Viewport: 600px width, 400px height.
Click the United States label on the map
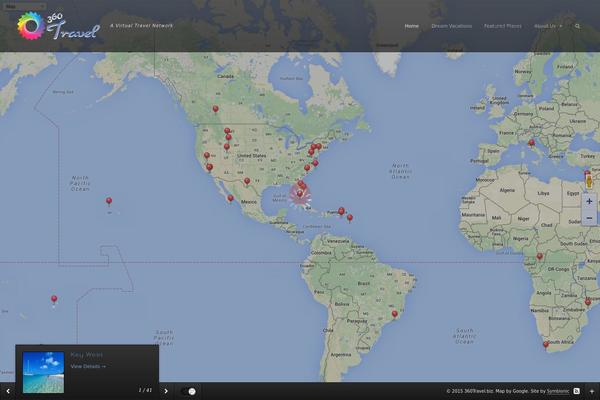[x=251, y=156]
